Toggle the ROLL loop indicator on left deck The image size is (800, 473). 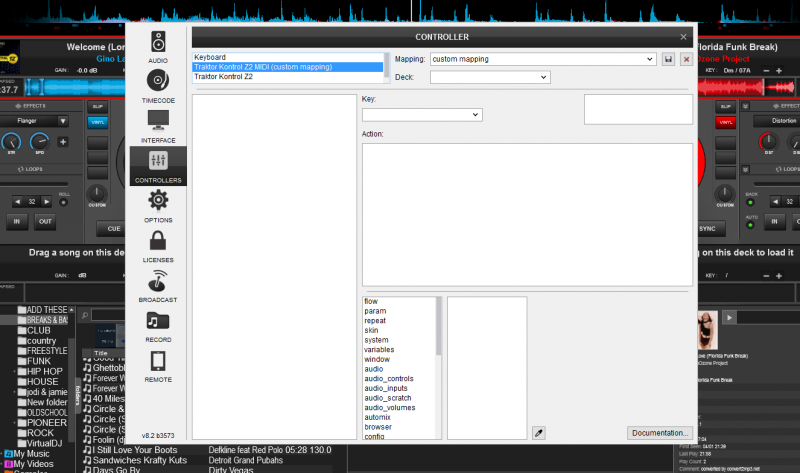(x=63, y=203)
